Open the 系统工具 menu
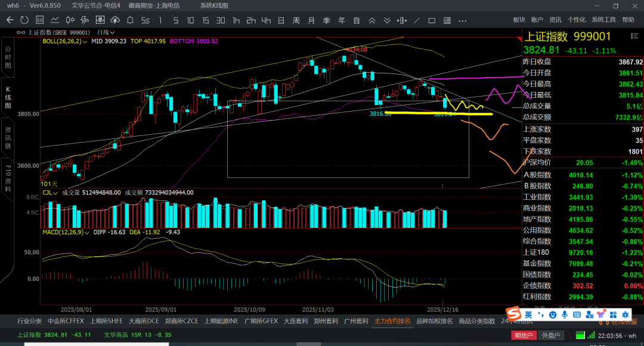The width and height of the screenshot is (644, 346). click(603, 20)
